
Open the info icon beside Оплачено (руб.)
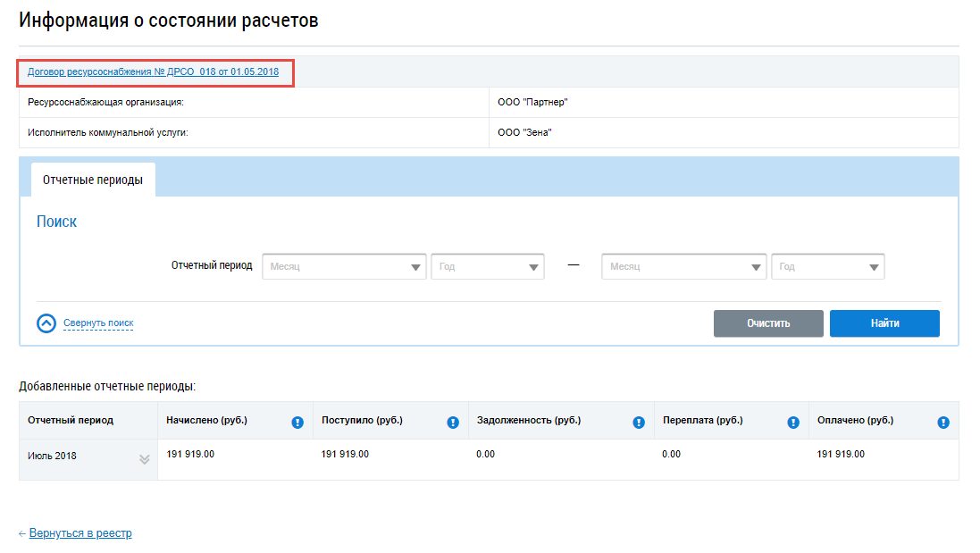click(943, 423)
